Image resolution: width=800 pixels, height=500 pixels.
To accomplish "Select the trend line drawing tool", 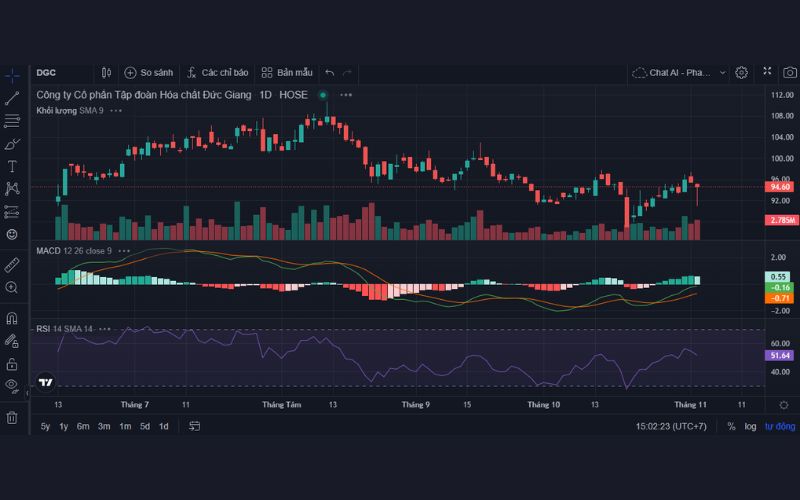I will pyautogui.click(x=12, y=98).
